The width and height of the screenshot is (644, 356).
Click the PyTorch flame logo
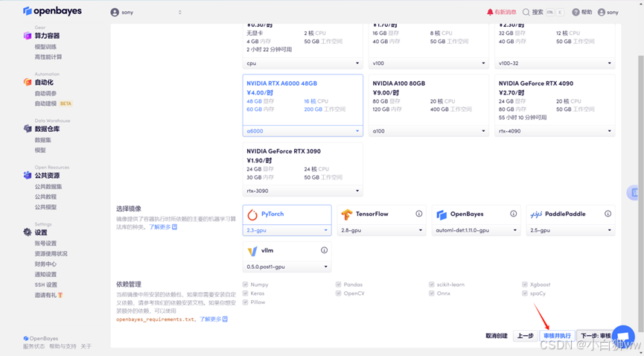(x=252, y=214)
